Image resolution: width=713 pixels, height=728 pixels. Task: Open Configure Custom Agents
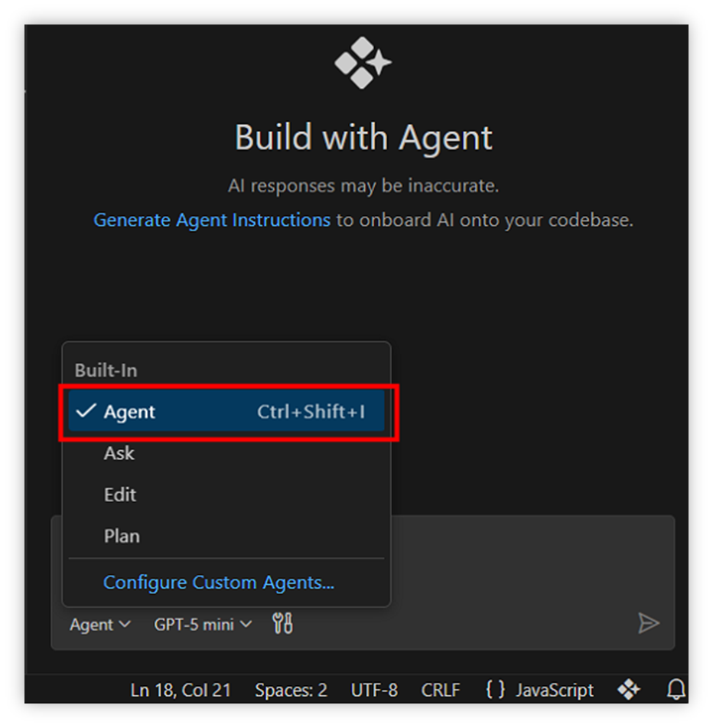coord(218,582)
